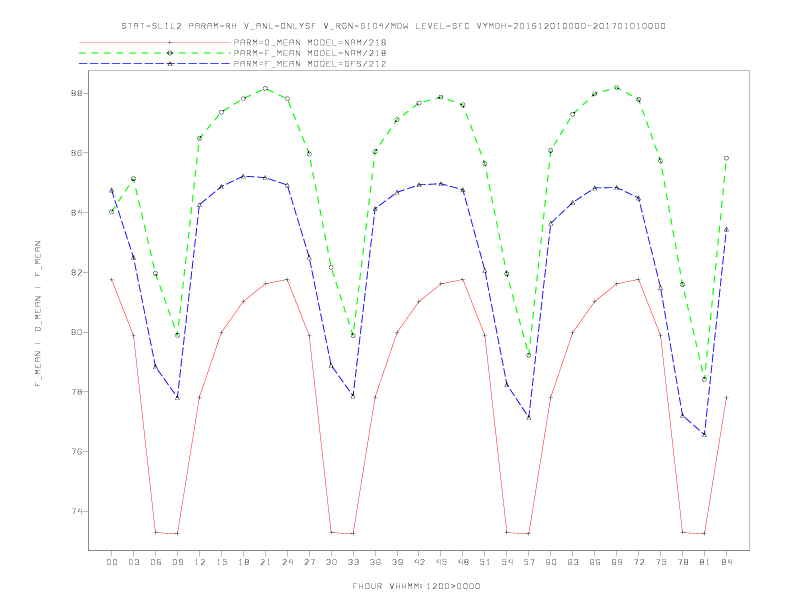Click the vertical axis title F_MEAN | O_MEAN | F_MEAN
The height and width of the screenshot is (612, 792).
pos(38,314)
